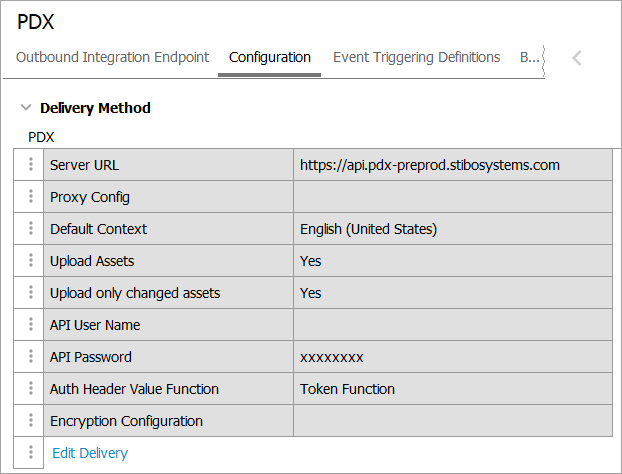Click the API Password value cell

click(x=452, y=357)
